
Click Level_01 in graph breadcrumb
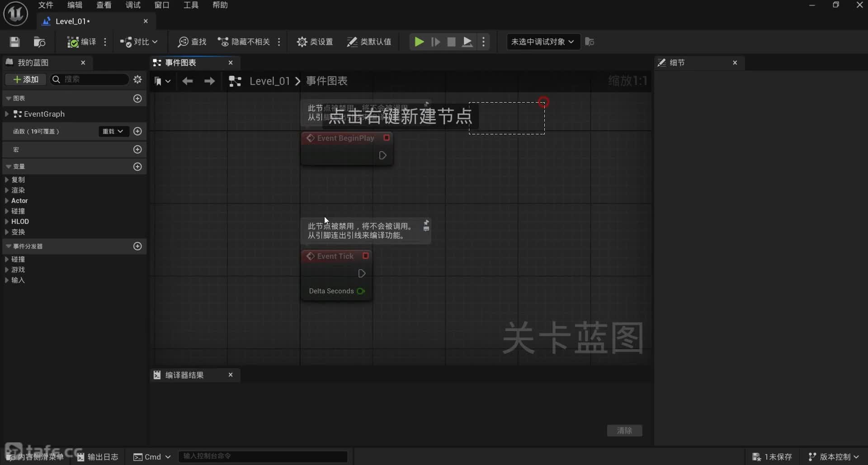pos(269,81)
